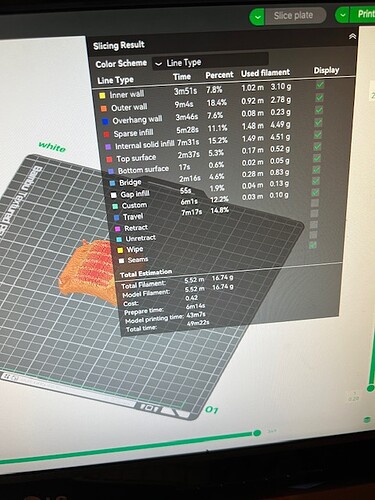Toggle the Seams display checkbox
The width and height of the screenshot is (375, 500).
(313, 245)
